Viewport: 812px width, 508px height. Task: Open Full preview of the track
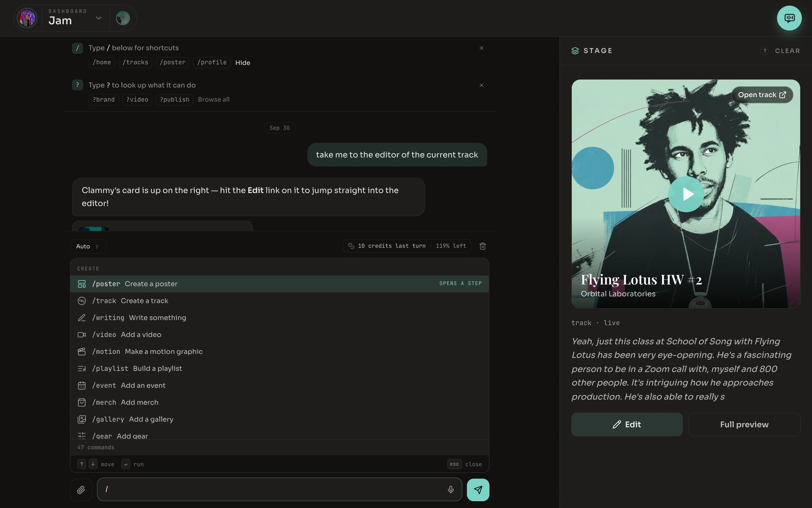point(744,425)
